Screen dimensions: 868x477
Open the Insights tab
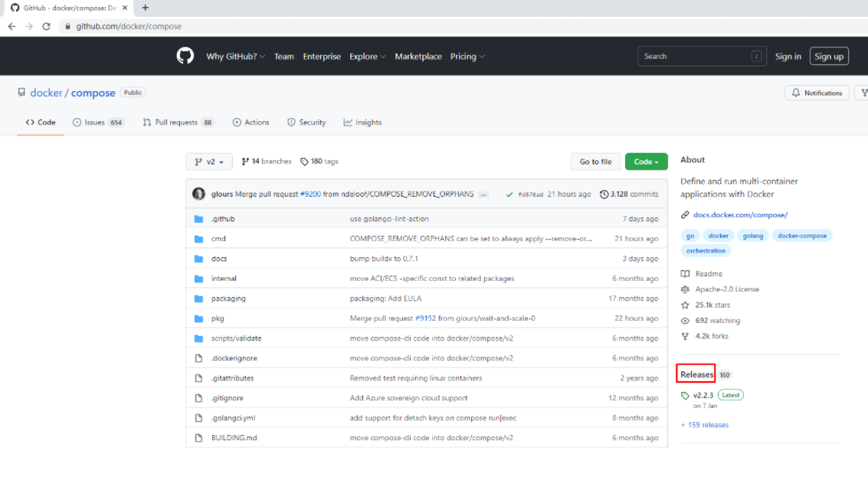(x=362, y=123)
